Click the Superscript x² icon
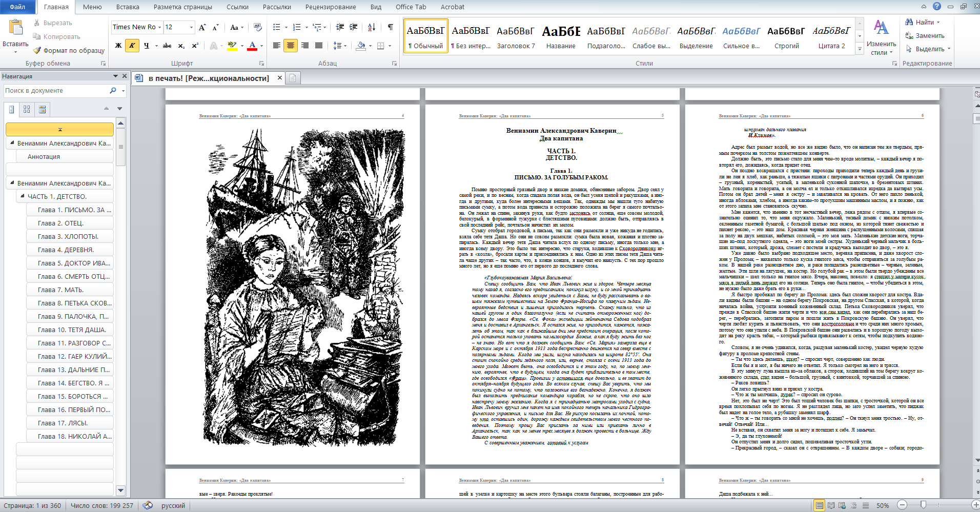The width and height of the screenshot is (980, 512). pyautogui.click(x=195, y=46)
